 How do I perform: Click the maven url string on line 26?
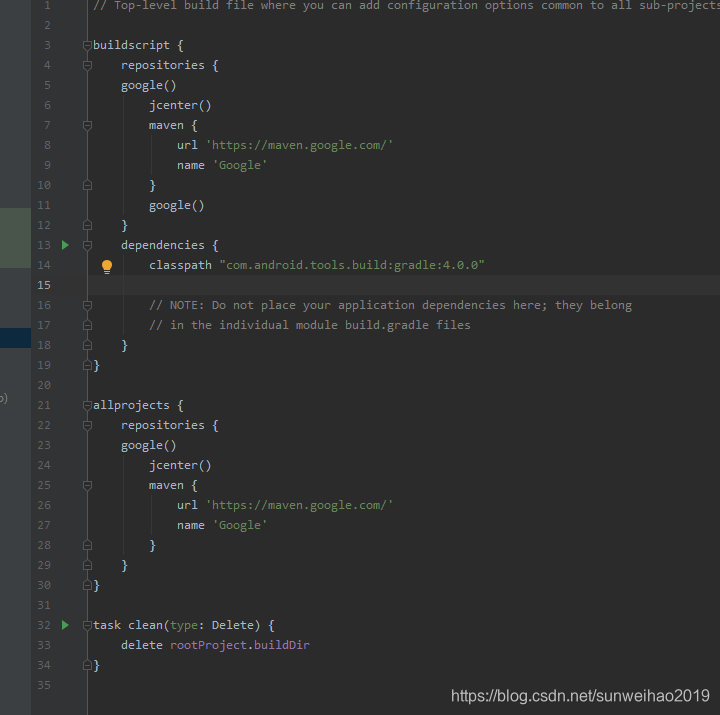tap(299, 505)
